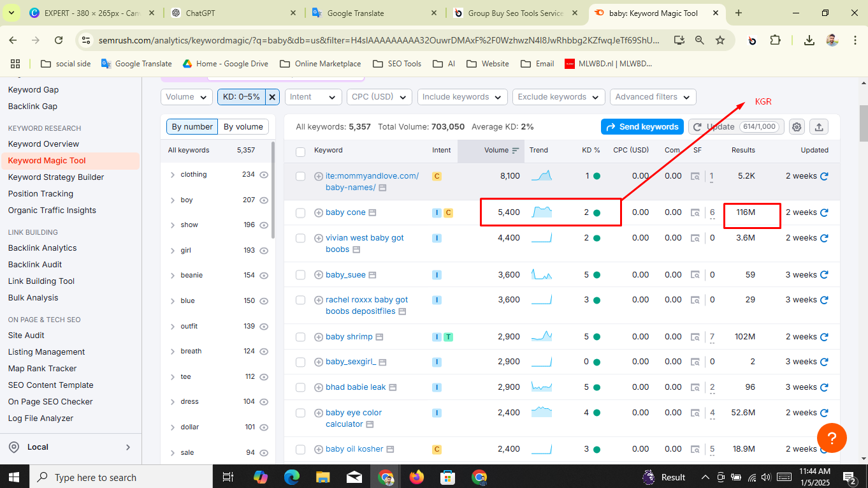
Task: Bookmark this page with star icon
Action: click(720, 40)
